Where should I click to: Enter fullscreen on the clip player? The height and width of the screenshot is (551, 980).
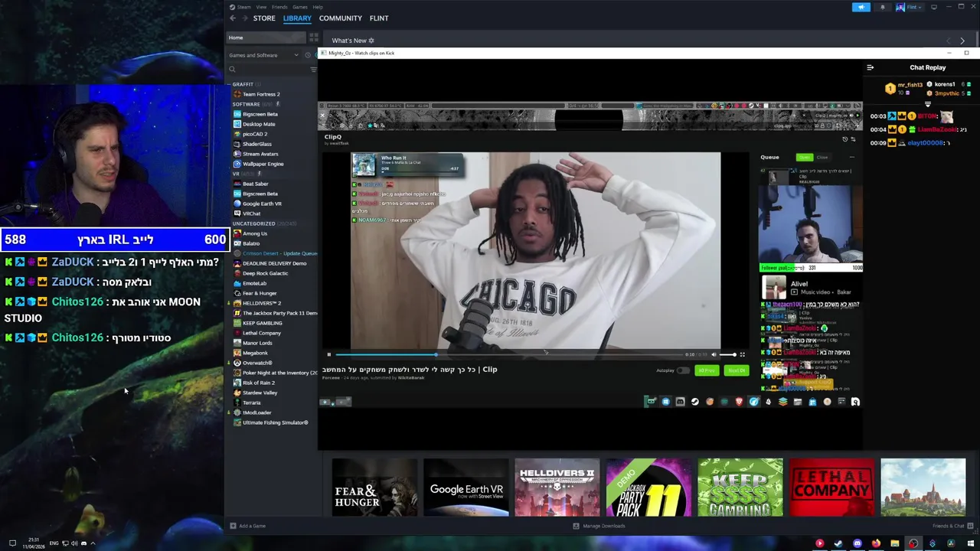tap(742, 354)
